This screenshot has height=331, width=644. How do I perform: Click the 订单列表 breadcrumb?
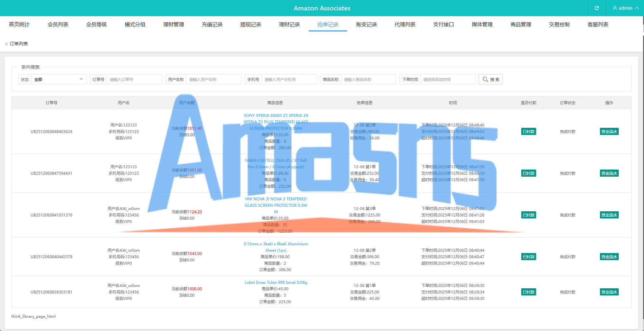pyautogui.click(x=19, y=44)
